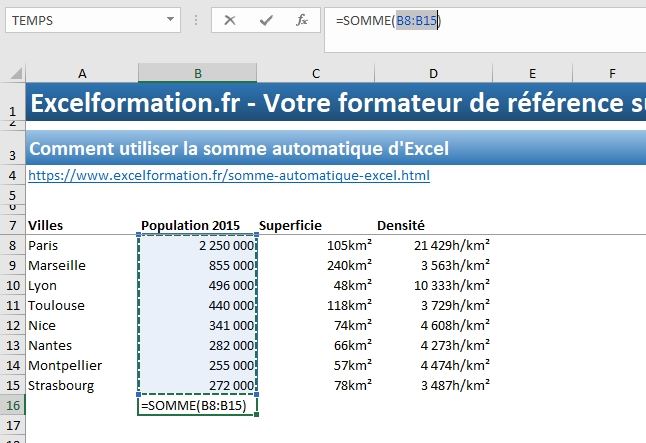Viewport: 646px width, 443px height.
Task: Select row 5 header
Action: (x=12, y=195)
